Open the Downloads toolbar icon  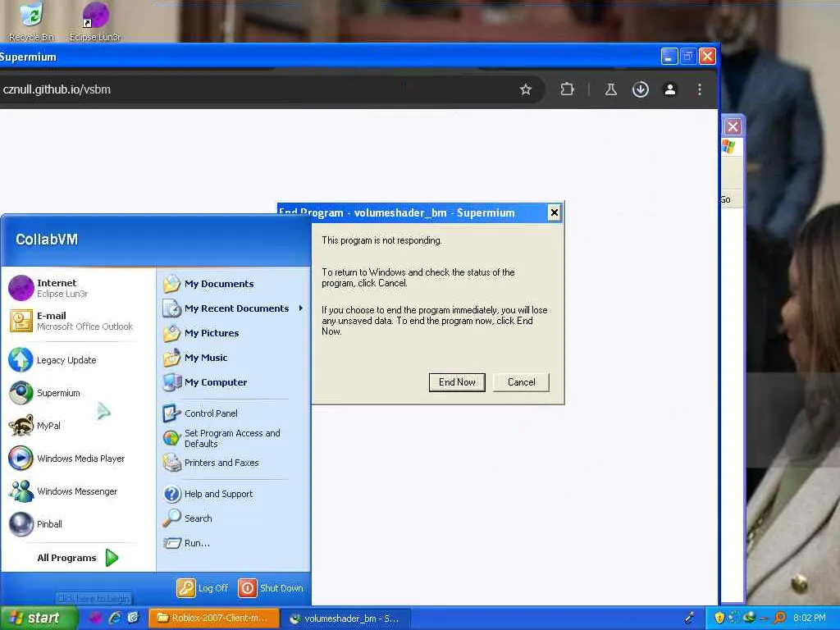[640, 89]
